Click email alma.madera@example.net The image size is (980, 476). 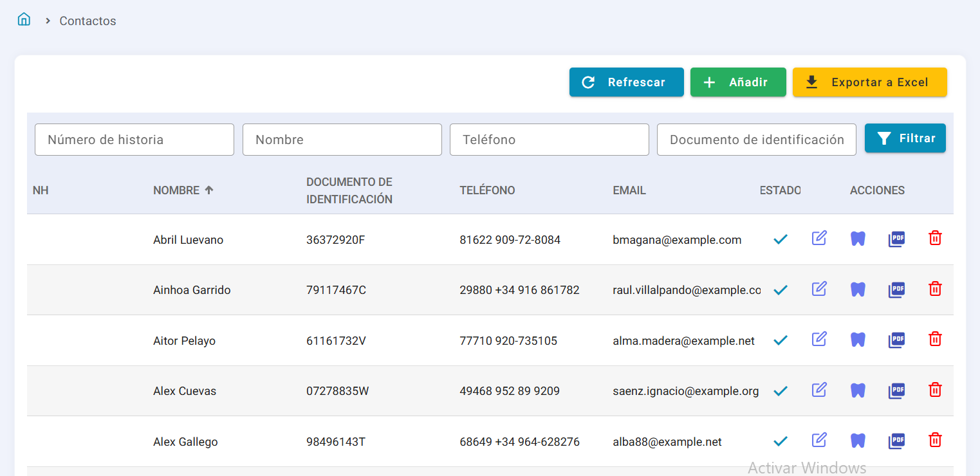(x=683, y=341)
